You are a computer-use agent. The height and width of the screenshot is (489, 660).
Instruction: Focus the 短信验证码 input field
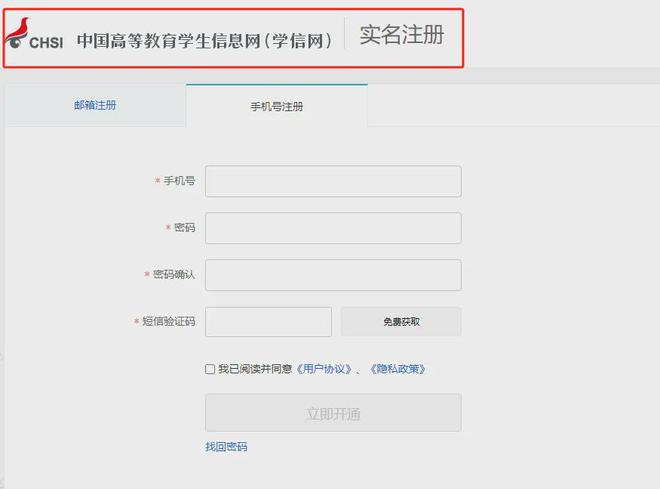coord(268,322)
